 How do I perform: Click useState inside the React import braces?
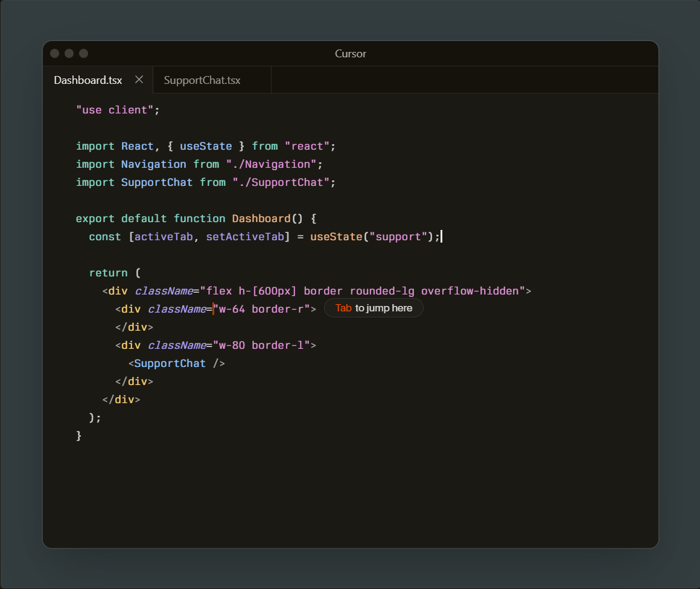(x=206, y=146)
